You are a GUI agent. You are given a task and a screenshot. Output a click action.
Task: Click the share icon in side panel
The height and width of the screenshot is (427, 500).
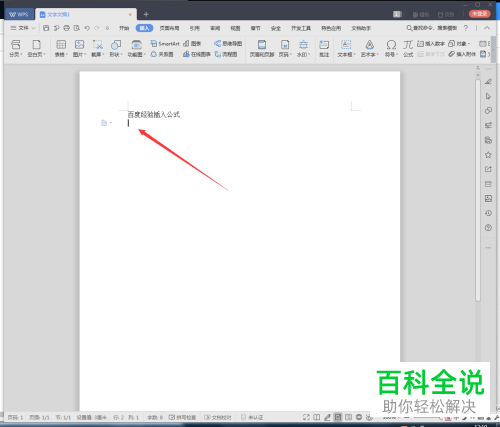[x=488, y=169]
